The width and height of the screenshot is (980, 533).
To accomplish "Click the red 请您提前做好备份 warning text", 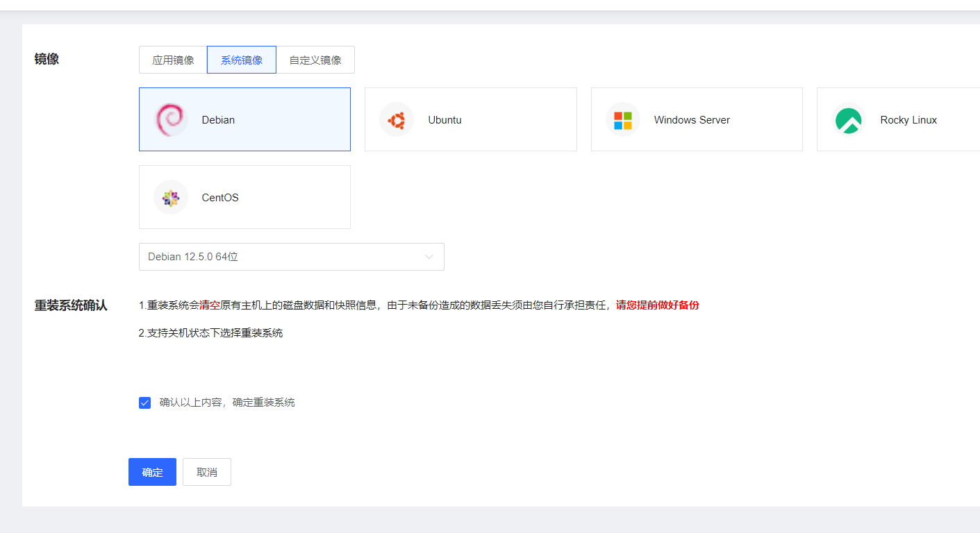I will coord(657,305).
